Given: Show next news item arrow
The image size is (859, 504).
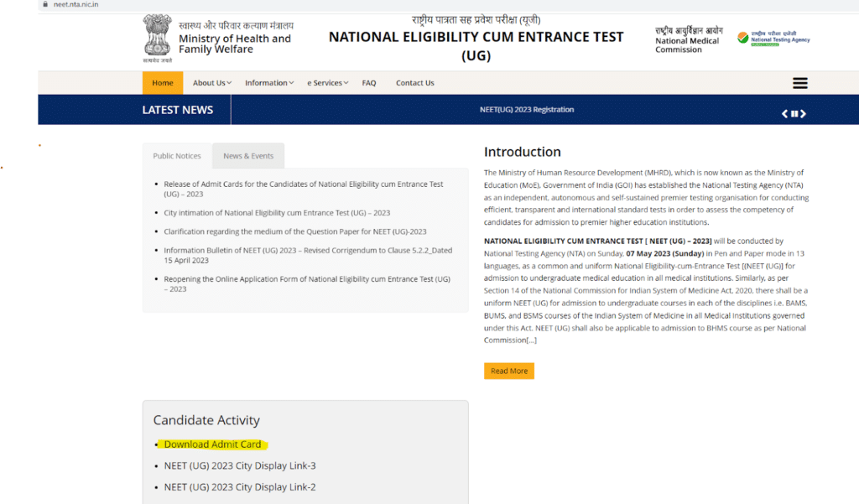Looking at the screenshot, I should (803, 113).
